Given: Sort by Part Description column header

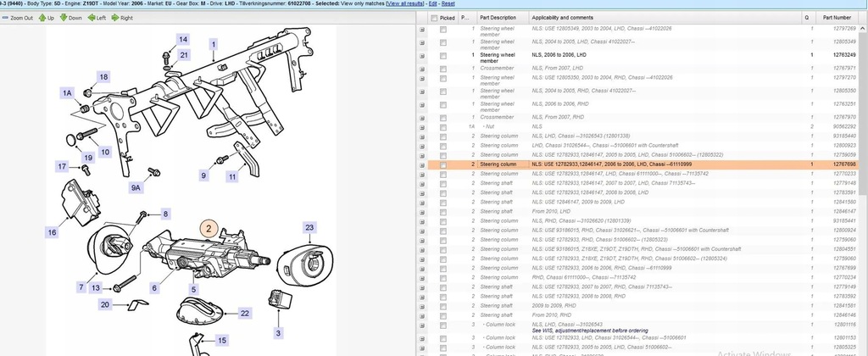Looking at the screenshot, I should (x=502, y=18).
